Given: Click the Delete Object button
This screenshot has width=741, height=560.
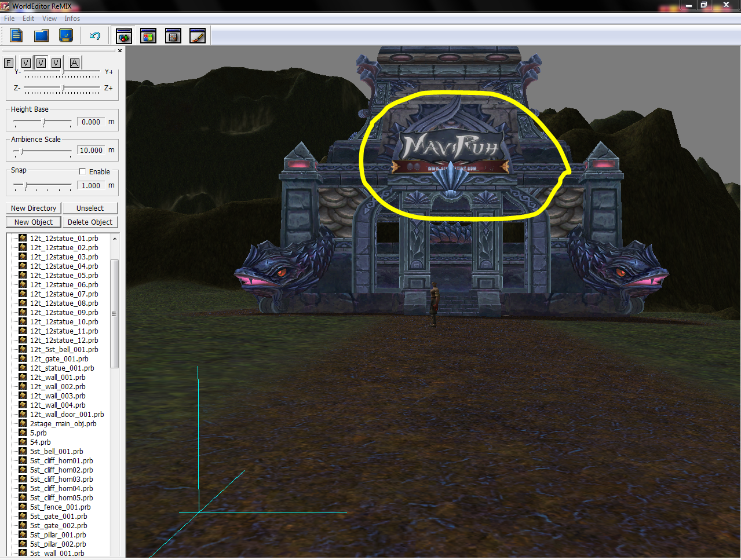Looking at the screenshot, I should (x=90, y=222).
